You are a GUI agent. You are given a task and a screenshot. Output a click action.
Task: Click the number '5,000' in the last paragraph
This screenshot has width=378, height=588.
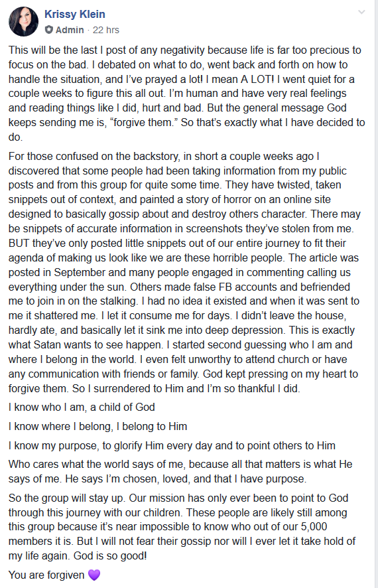[314, 526]
